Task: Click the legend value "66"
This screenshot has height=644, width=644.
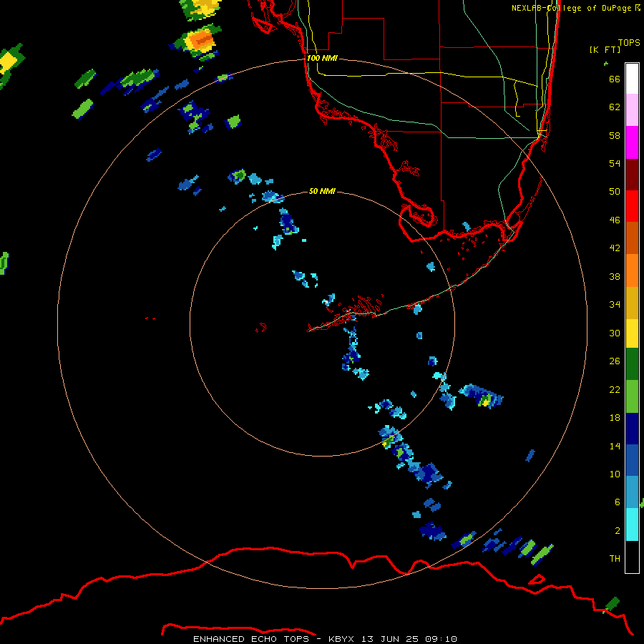Action: [615, 79]
